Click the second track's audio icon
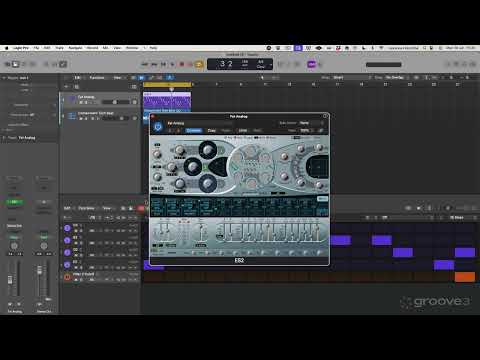Screen dimensions: 480x360 click(72, 116)
